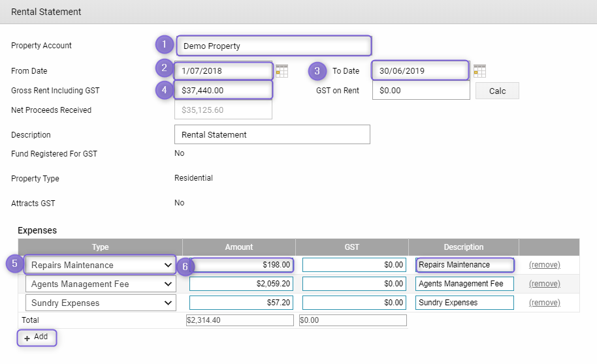Edit the Sundry Expenses description field
Viewport: 597px width, 364px height.
point(464,303)
